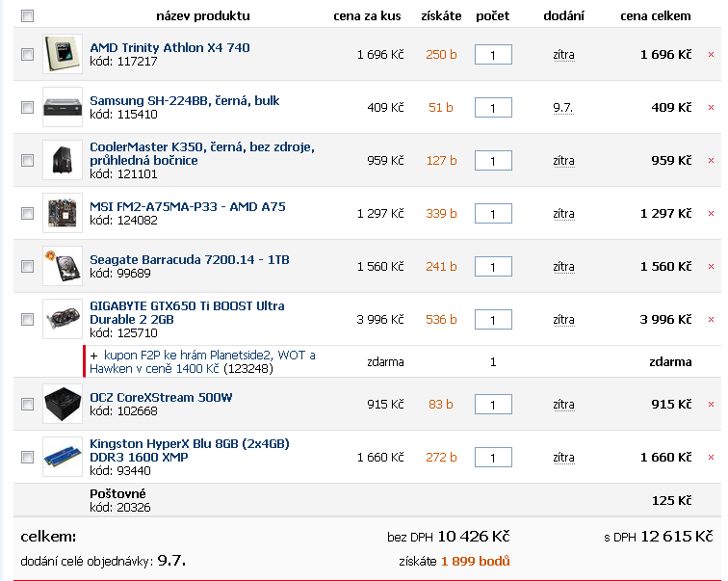This screenshot has width=728, height=581.
Task: Open Kingston HyperX RAM thumbnail image
Action: pyautogui.click(x=63, y=457)
